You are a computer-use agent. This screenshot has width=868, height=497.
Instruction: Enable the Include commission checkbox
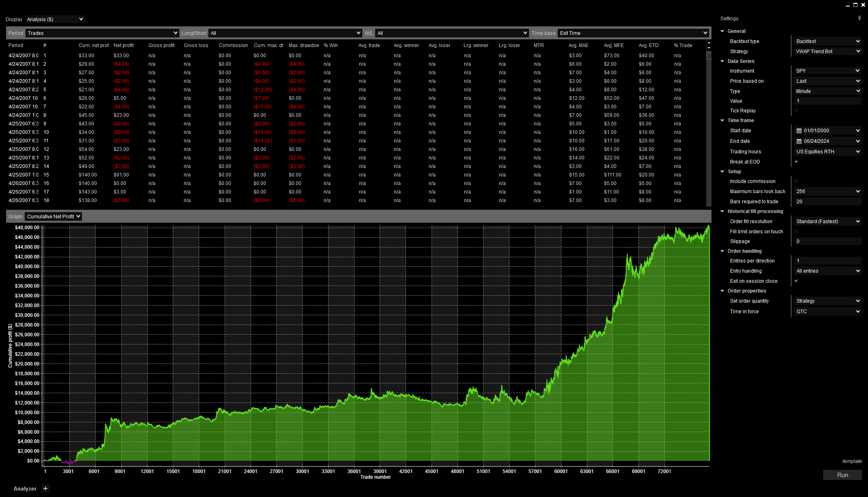tap(796, 181)
